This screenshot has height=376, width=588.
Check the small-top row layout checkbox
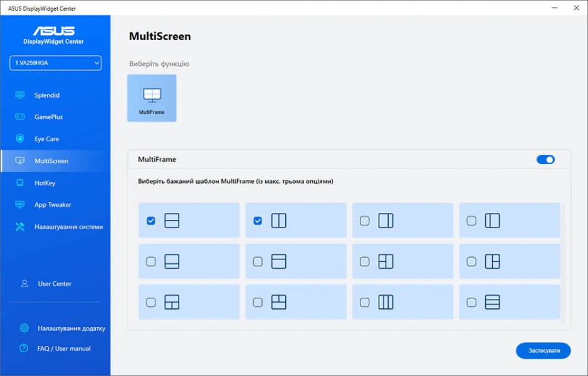pyautogui.click(x=258, y=261)
